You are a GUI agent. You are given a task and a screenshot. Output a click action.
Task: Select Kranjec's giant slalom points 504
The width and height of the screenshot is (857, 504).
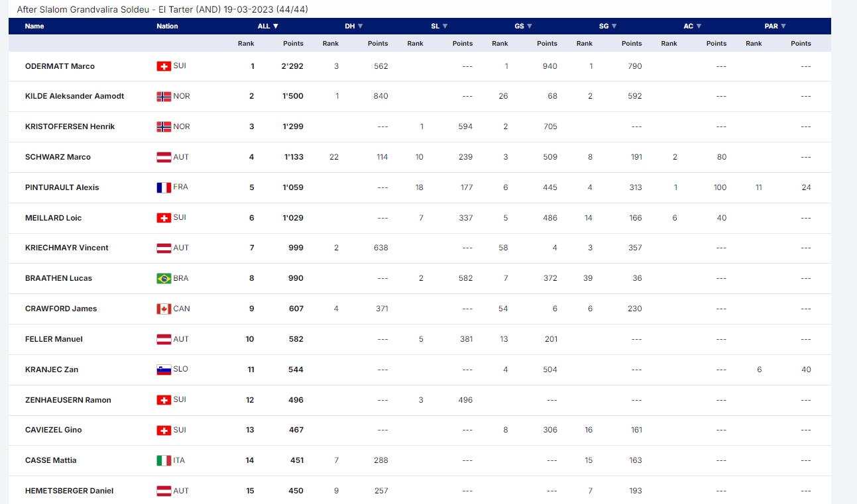[550, 370]
